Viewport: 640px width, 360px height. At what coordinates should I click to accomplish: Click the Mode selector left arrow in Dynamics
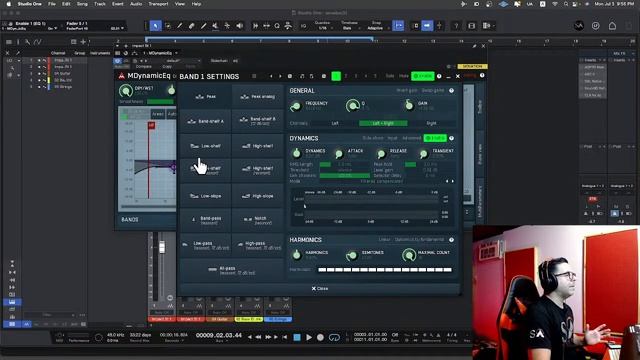click(x=447, y=181)
